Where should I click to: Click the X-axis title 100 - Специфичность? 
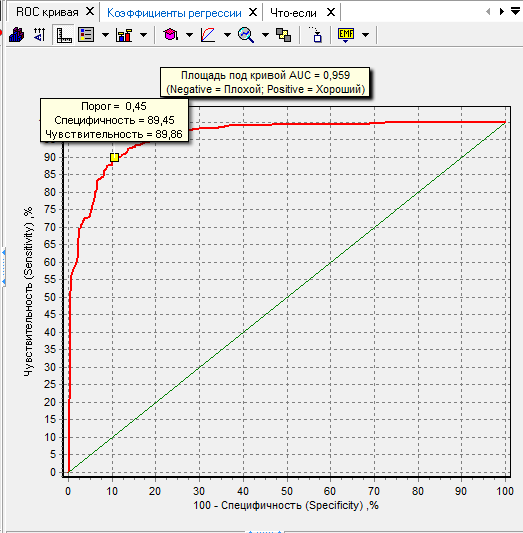[x=286, y=505]
